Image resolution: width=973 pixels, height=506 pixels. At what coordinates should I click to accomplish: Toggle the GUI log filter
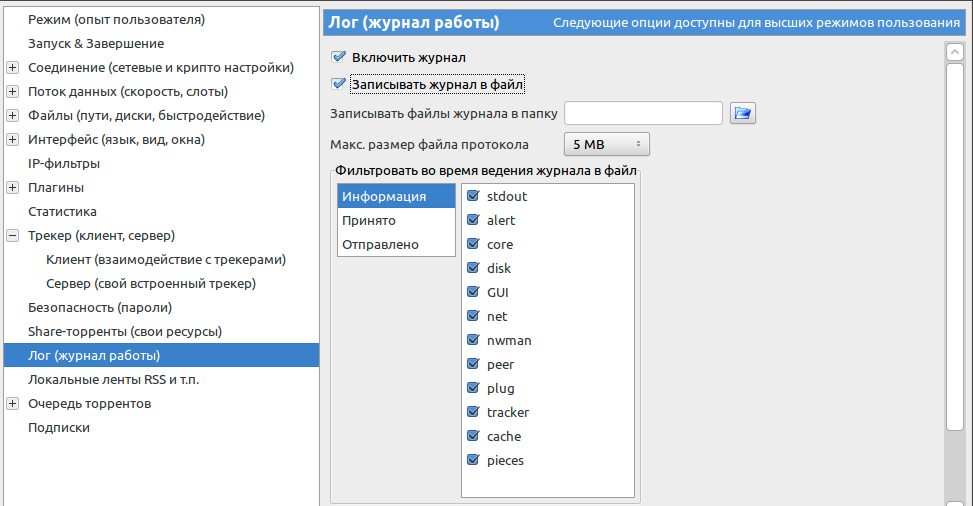click(473, 292)
